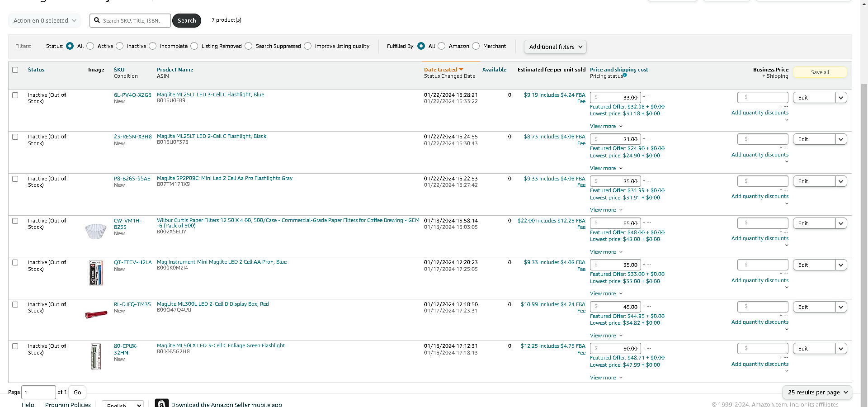Sort listings by Available column
Screen dimensions: 868x407
(494, 70)
